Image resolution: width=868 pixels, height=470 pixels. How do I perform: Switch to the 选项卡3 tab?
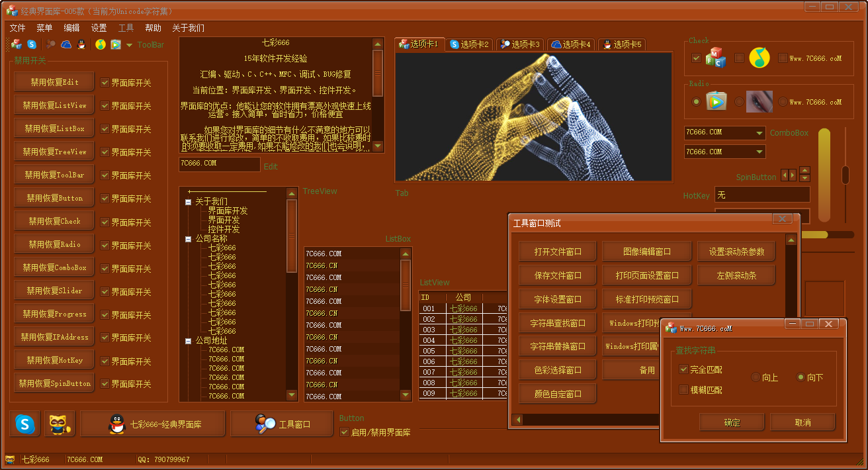(x=520, y=44)
